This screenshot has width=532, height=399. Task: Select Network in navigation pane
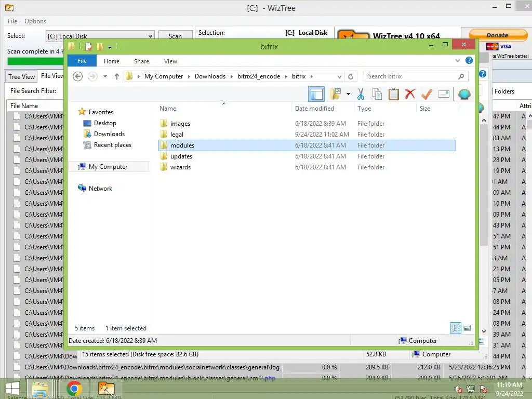point(100,188)
